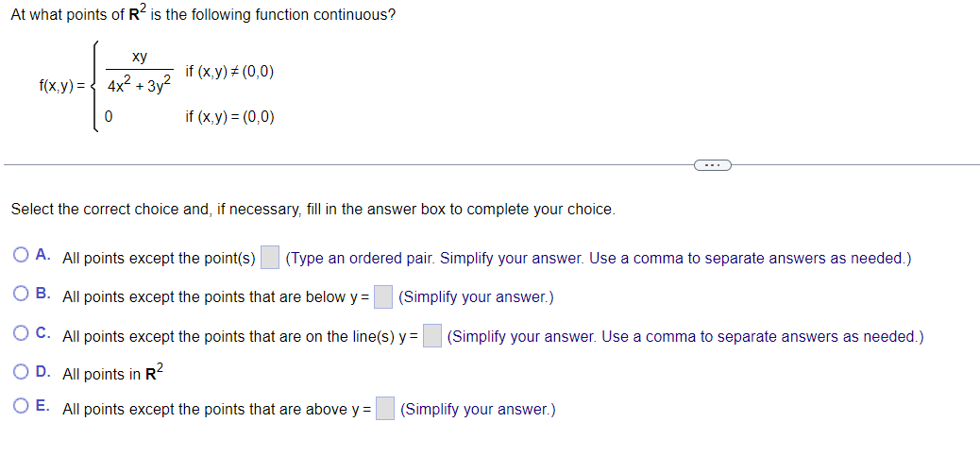Click the answer box in choice A
Image resolution: width=980 pixels, height=456 pixels.
(269, 258)
